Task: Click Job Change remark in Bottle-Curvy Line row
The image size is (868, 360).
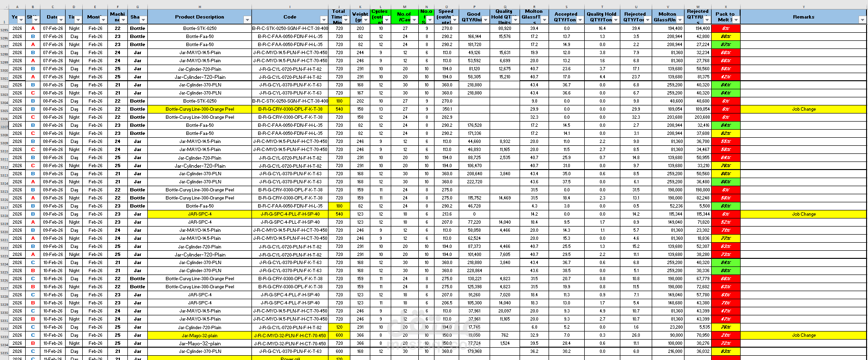Action: pyautogui.click(x=804, y=109)
